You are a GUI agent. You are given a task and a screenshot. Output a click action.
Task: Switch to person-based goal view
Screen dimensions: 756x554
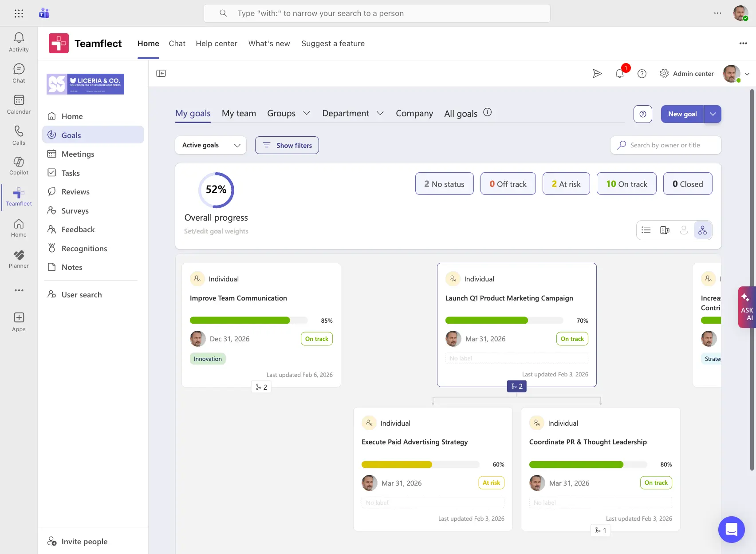[683, 230]
